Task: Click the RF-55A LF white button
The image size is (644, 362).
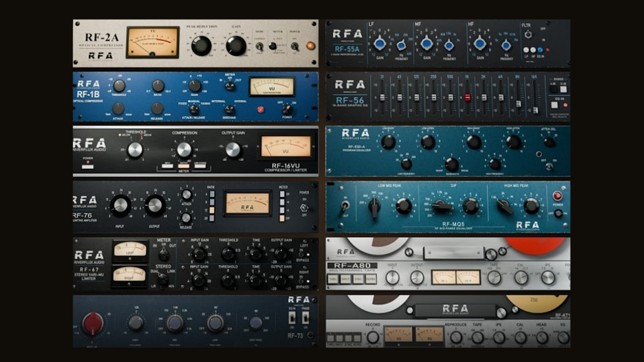Action: point(526,50)
